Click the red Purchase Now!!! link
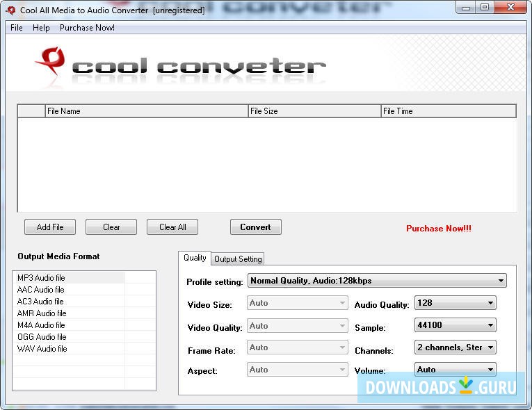 pyautogui.click(x=439, y=229)
